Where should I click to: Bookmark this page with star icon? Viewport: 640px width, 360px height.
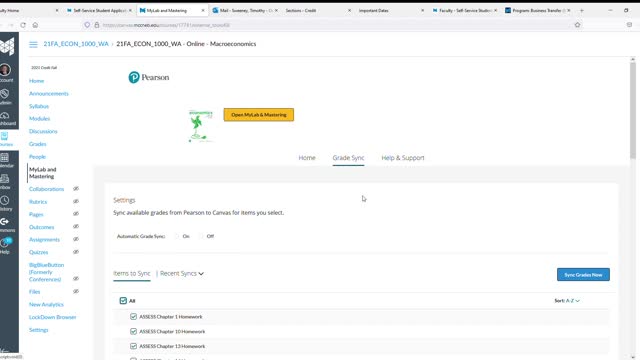(577, 25)
